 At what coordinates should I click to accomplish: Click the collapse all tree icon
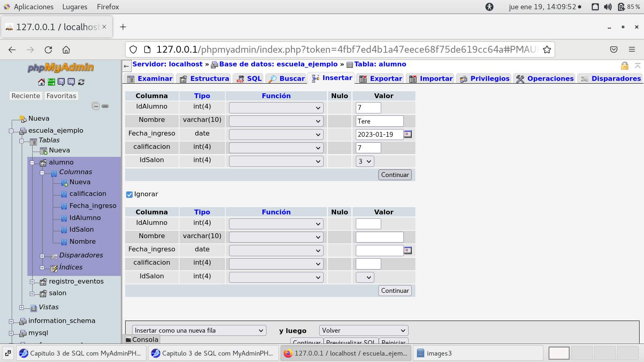95,106
